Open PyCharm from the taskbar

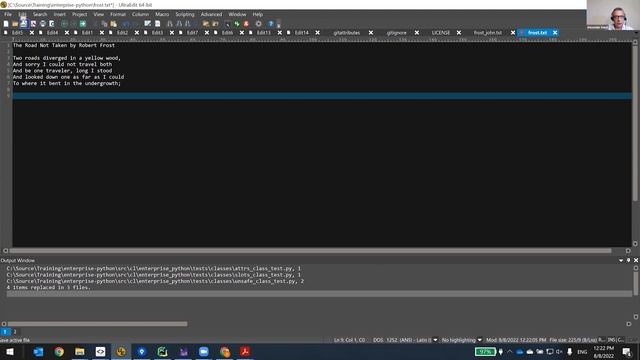click(162, 352)
